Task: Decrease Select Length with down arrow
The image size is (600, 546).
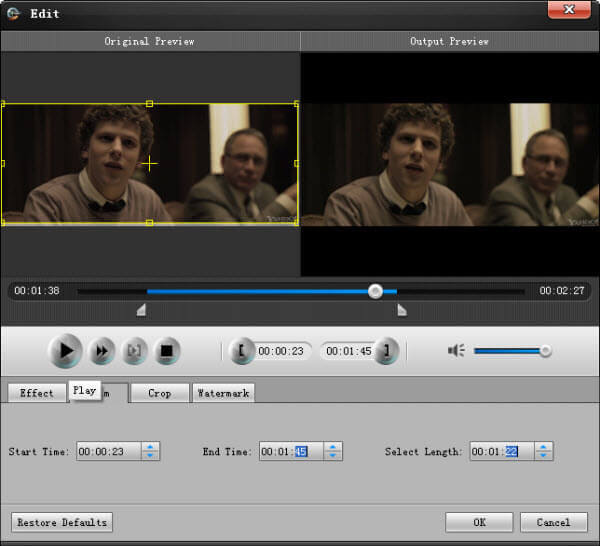Action: click(x=543, y=456)
